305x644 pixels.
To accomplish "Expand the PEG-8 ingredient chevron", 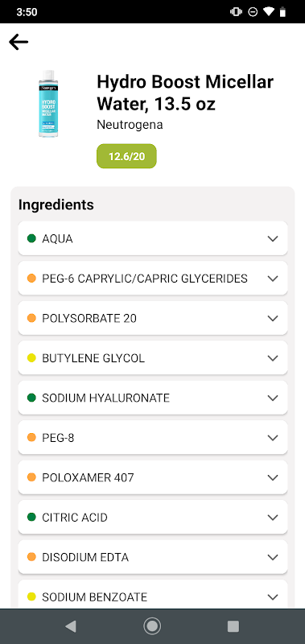I will (x=273, y=438).
